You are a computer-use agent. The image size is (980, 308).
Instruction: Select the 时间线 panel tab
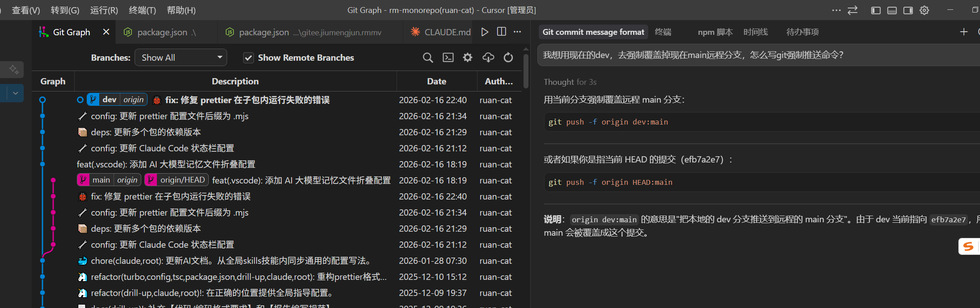click(755, 32)
